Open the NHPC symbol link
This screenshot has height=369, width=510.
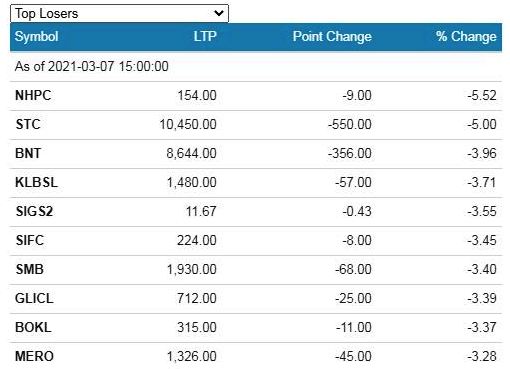(x=33, y=95)
